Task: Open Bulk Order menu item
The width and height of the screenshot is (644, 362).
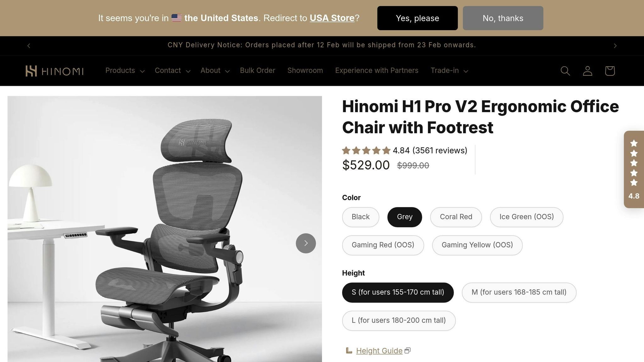Action: (x=257, y=71)
